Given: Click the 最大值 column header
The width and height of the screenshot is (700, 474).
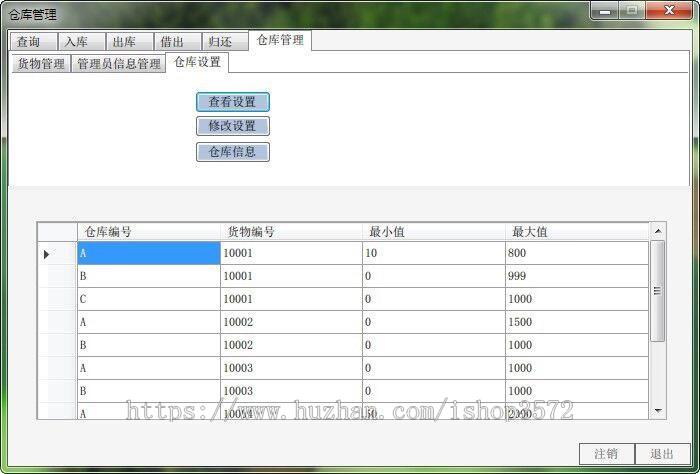Looking at the screenshot, I should click(x=577, y=232).
